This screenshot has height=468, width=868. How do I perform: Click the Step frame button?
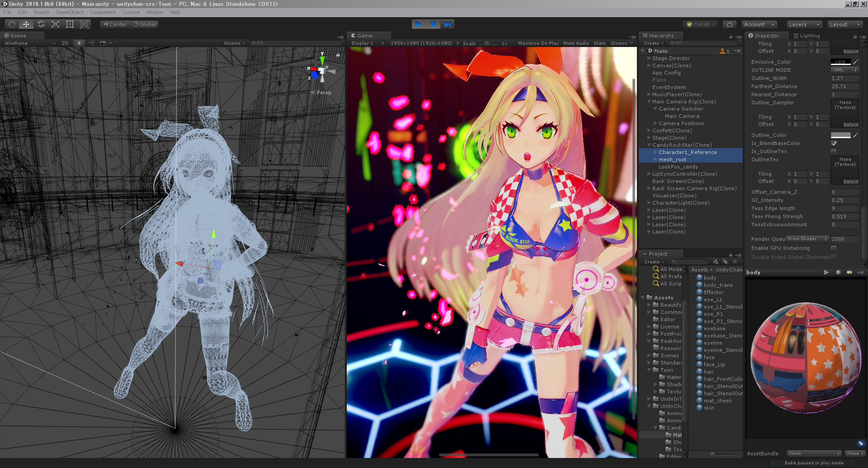(x=448, y=24)
